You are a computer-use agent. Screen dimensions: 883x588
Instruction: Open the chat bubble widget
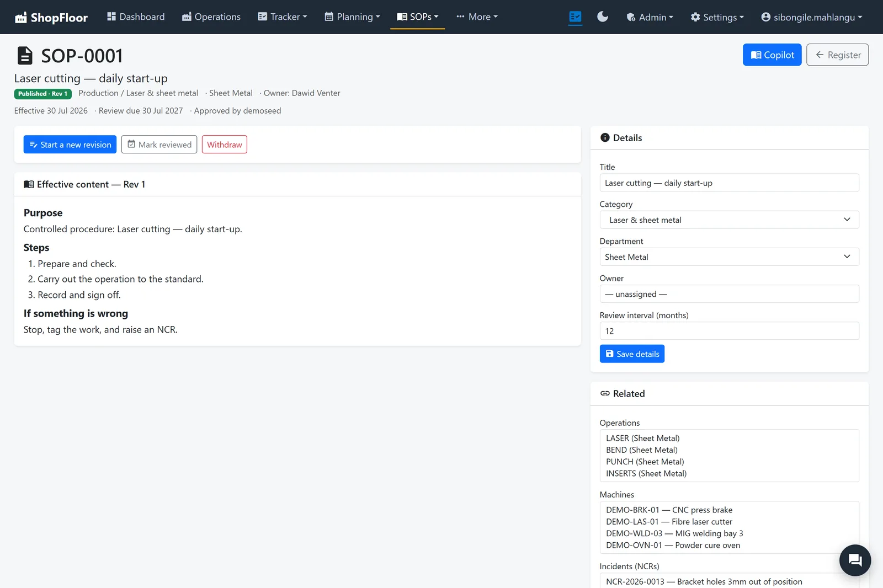click(x=855, y=560)
